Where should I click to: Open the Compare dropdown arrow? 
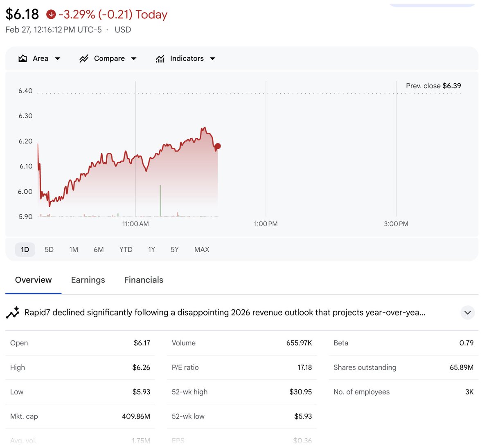[134, 58]
